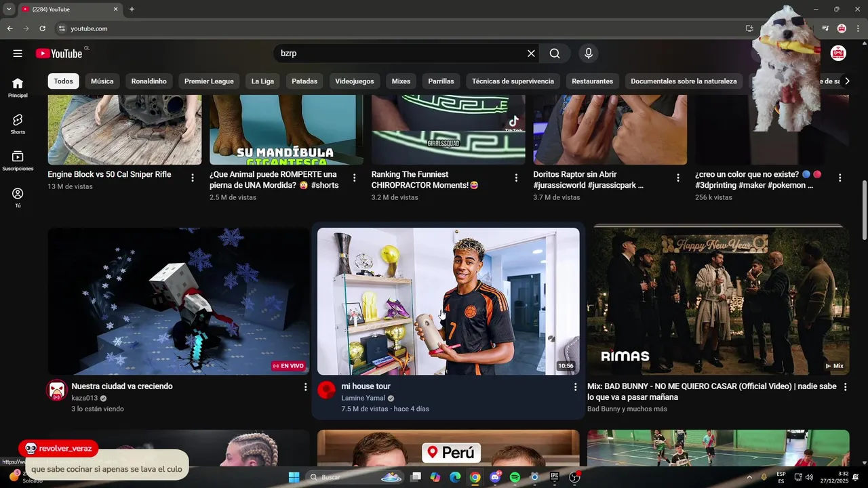Select the Parrillas filter chip
Screen dimensions: 868x488
tap(441, 81)
